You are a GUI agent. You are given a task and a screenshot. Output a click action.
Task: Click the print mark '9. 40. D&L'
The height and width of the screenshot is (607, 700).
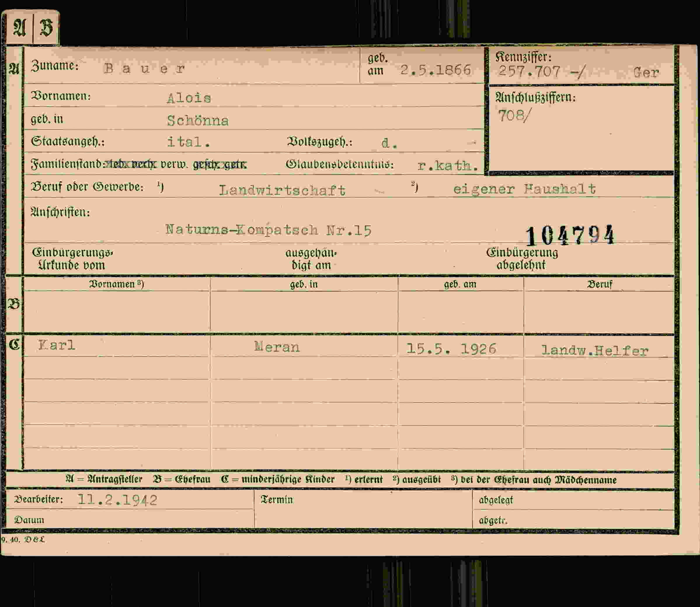(x=23, y=540)
